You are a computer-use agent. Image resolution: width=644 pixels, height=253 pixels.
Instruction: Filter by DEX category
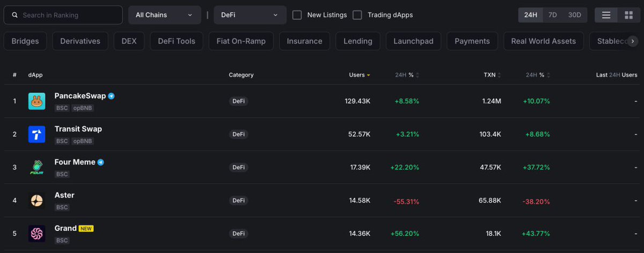point(129,41)
